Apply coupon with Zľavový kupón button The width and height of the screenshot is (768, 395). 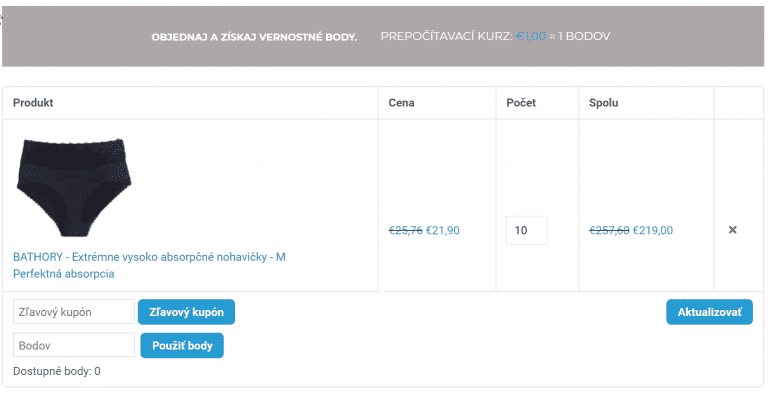point(186,312)
